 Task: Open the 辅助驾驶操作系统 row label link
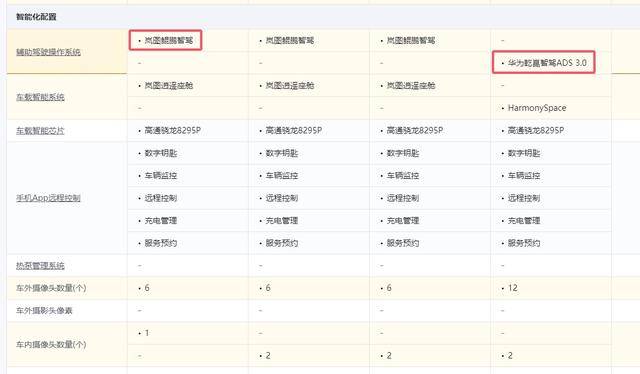point(48,52)
